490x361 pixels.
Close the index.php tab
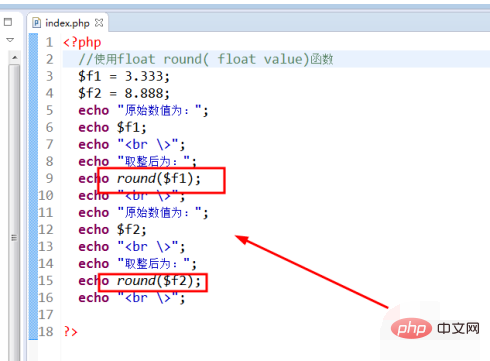[x=99, y=23]
